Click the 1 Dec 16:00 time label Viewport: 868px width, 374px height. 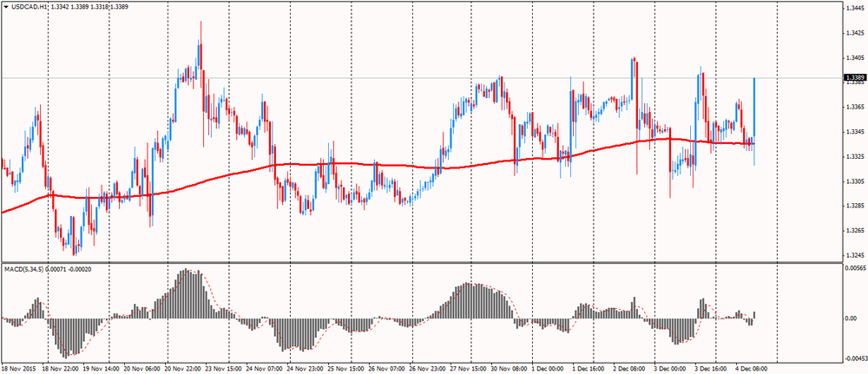589,367
